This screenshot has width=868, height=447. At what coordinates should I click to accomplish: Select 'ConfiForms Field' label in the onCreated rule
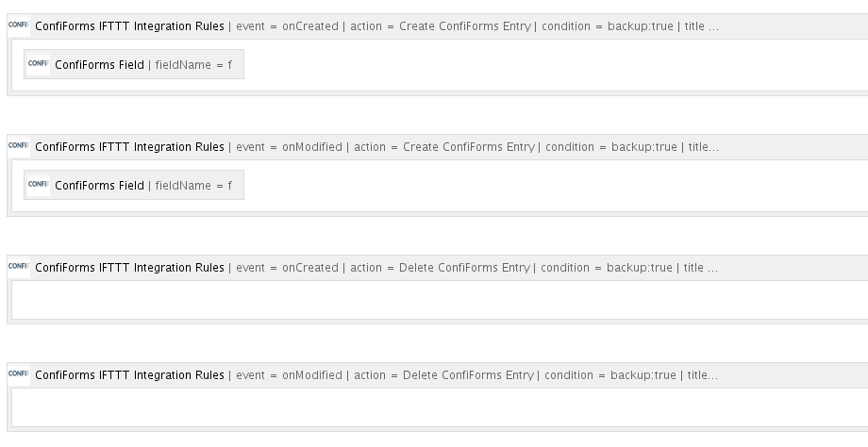[x=100, y=65]
